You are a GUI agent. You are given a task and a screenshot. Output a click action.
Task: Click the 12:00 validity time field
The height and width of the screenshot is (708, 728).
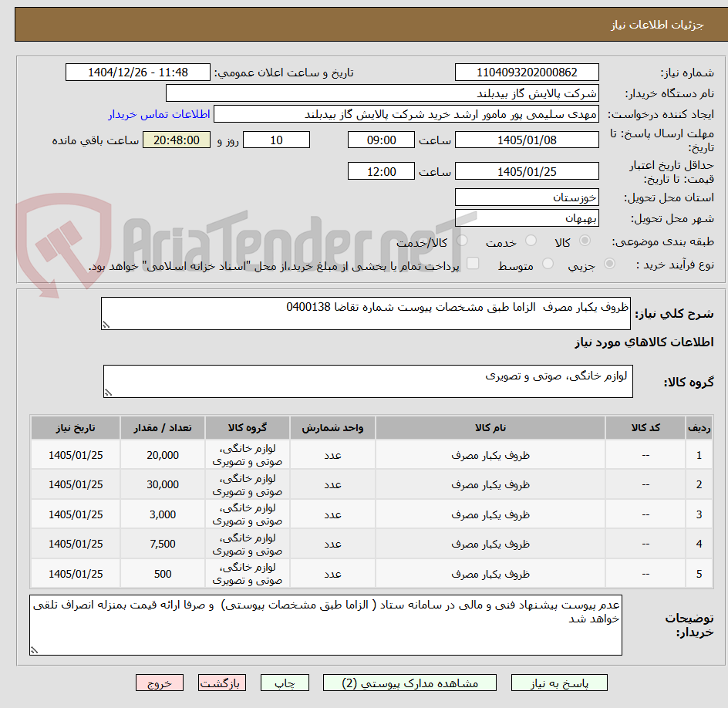(x=381, y=171)
